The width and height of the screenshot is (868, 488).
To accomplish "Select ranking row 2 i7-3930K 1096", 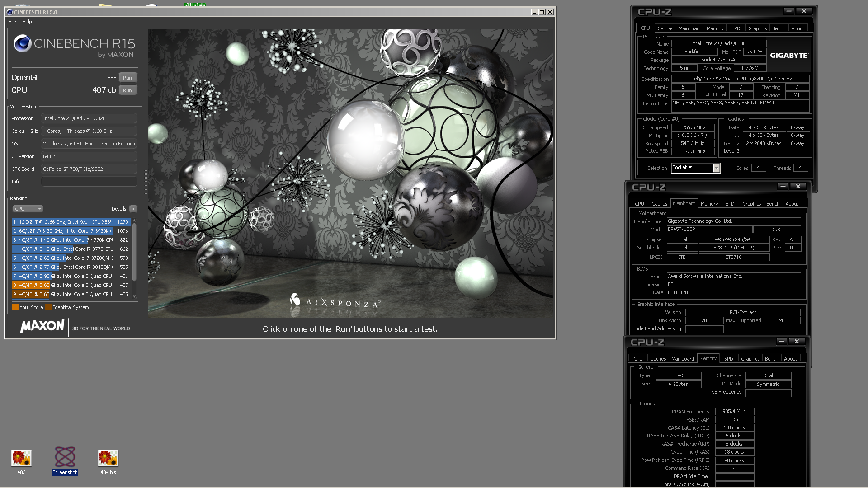I will coord(71,231).
